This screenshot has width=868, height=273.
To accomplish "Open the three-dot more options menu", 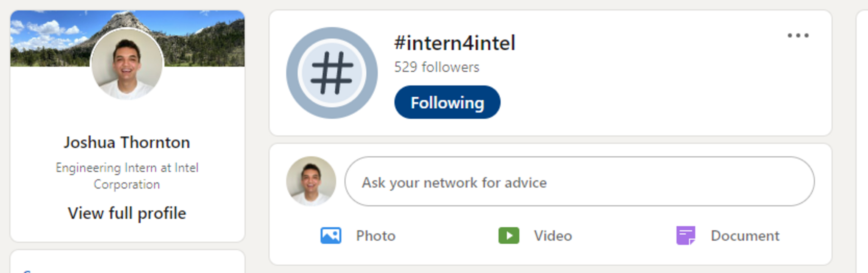I will (x=798, y=36).
